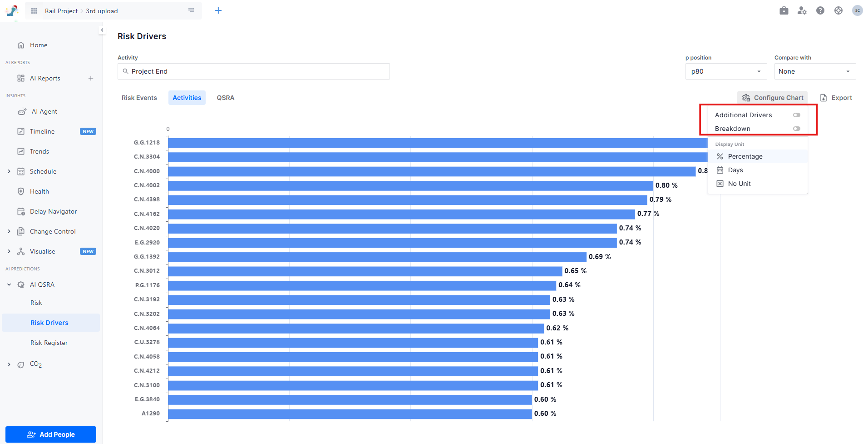Add a new AI Report with plus icon
This screenshot has width=868, height=444.
91,78
